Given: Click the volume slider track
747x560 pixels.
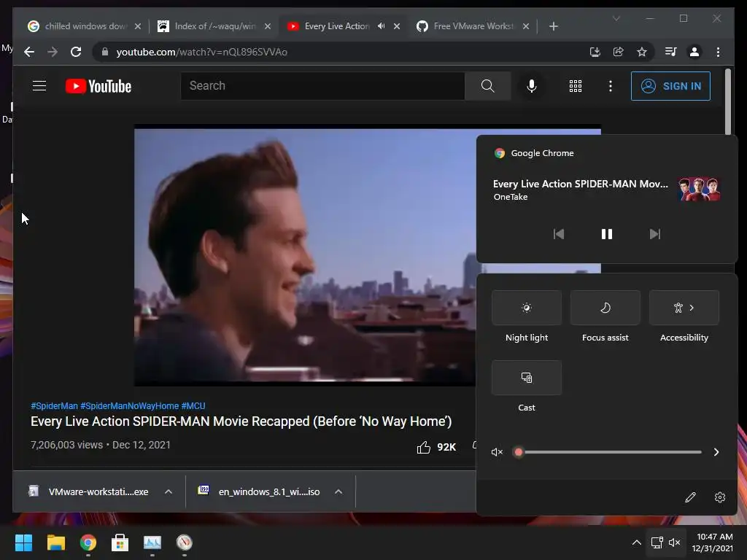Looking at the screenshot, I should (610, 452).
